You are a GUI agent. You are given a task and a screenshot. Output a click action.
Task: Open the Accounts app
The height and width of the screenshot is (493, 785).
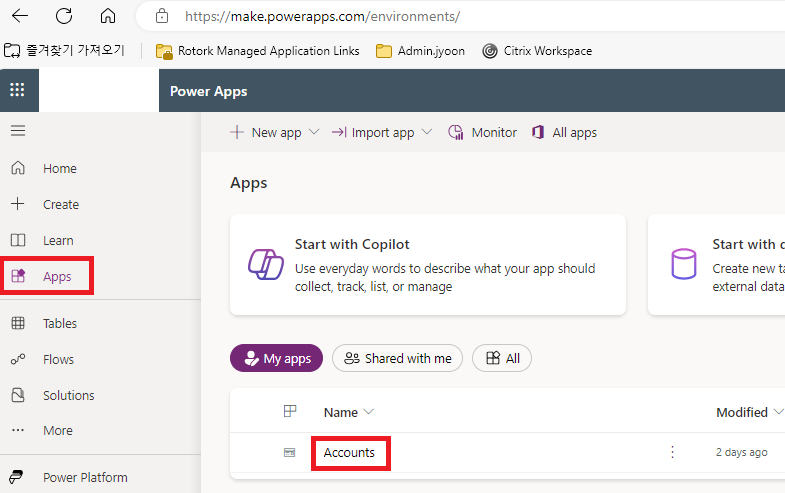pyautogui.click(x=349, y=452)
